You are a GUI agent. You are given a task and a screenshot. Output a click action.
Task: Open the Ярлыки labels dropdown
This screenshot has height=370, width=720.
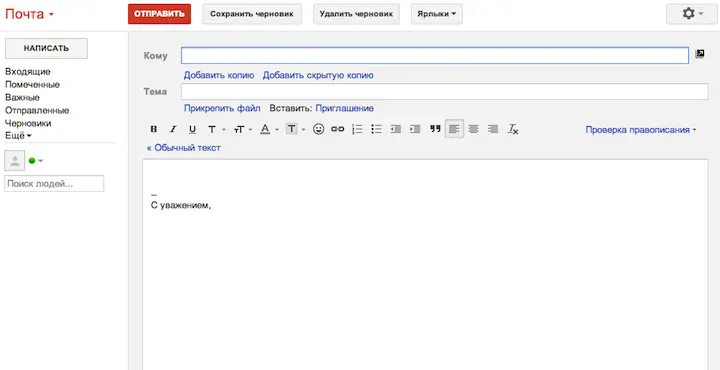pos(437,14)
